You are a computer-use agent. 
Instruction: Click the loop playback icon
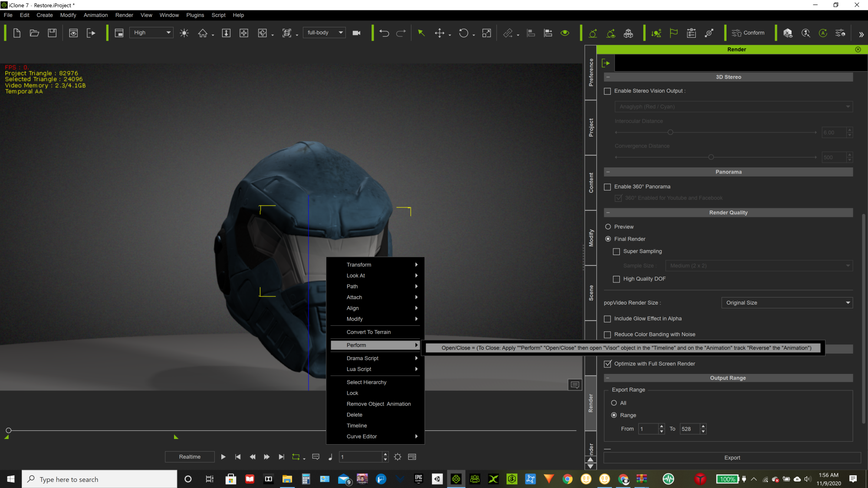(x=296, y=457)
